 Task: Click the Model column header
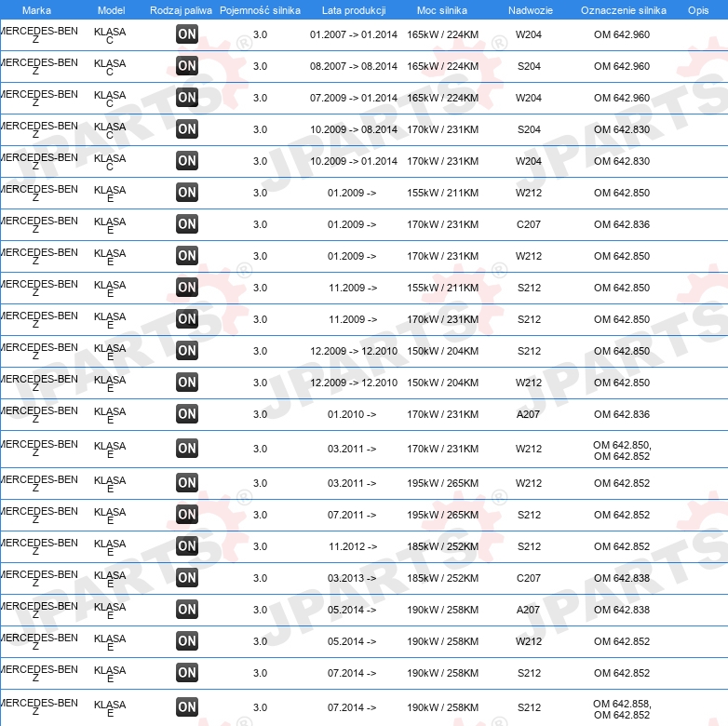[112, 10]
